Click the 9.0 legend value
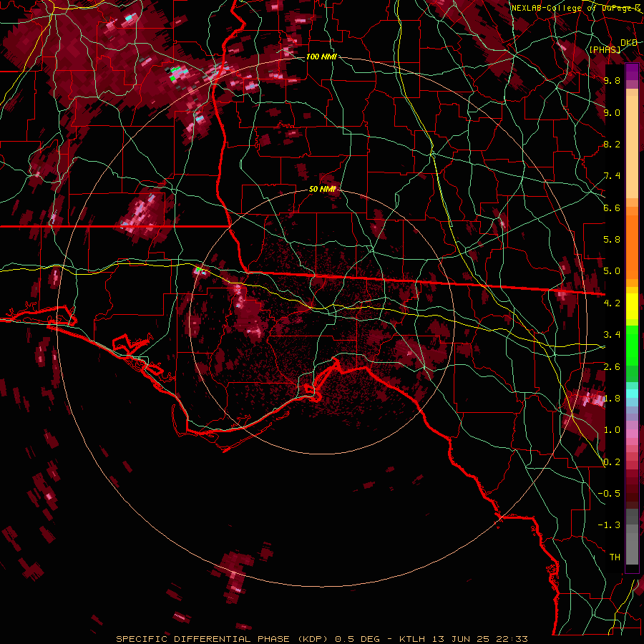Viewport: 644px width, 644px height. click(612, 112)
